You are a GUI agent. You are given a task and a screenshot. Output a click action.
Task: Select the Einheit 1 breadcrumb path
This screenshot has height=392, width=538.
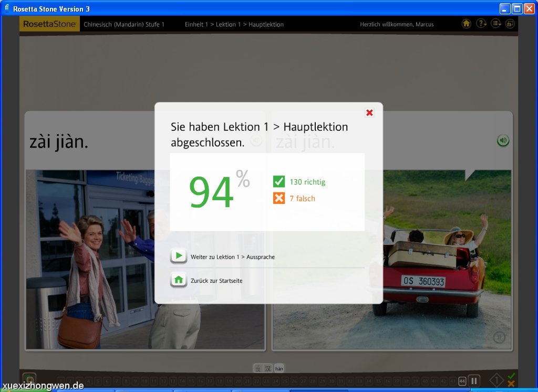click(x=234, y=24)
